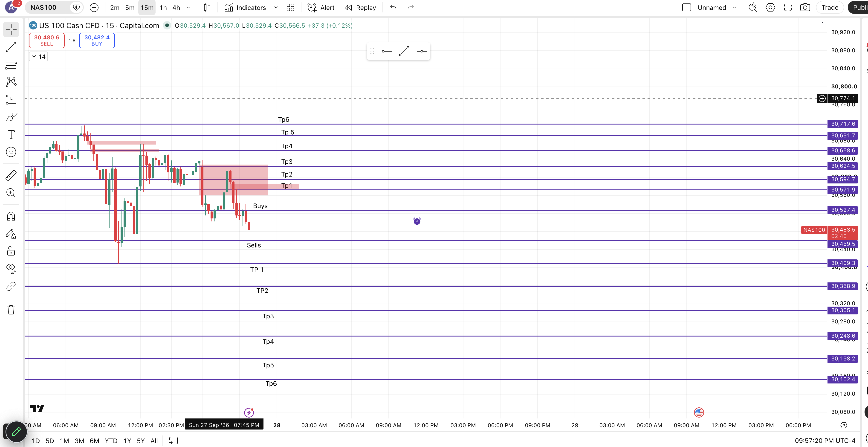Open the time axis settings gear
The image size is (868, 447).
click(844, 425)
